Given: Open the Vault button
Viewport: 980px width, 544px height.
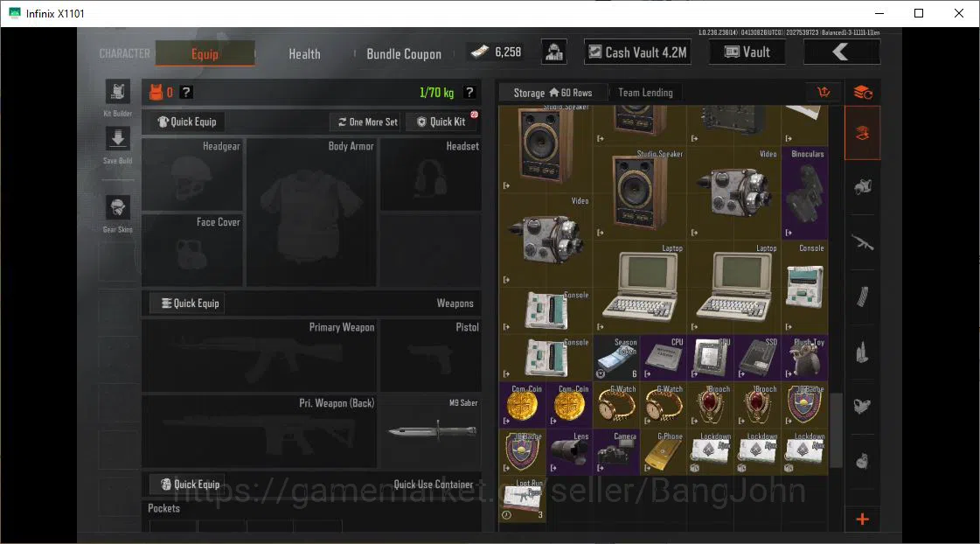Looking at the screenshot, I should 747,52.
